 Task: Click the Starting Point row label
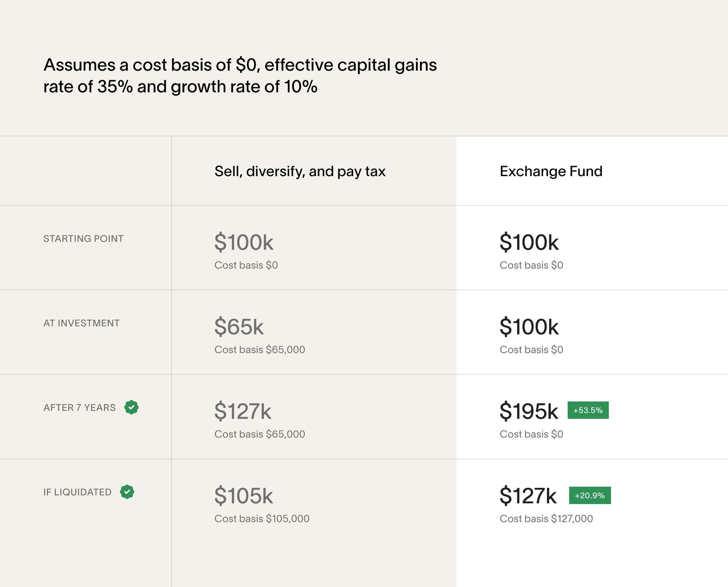coord(83,239)
